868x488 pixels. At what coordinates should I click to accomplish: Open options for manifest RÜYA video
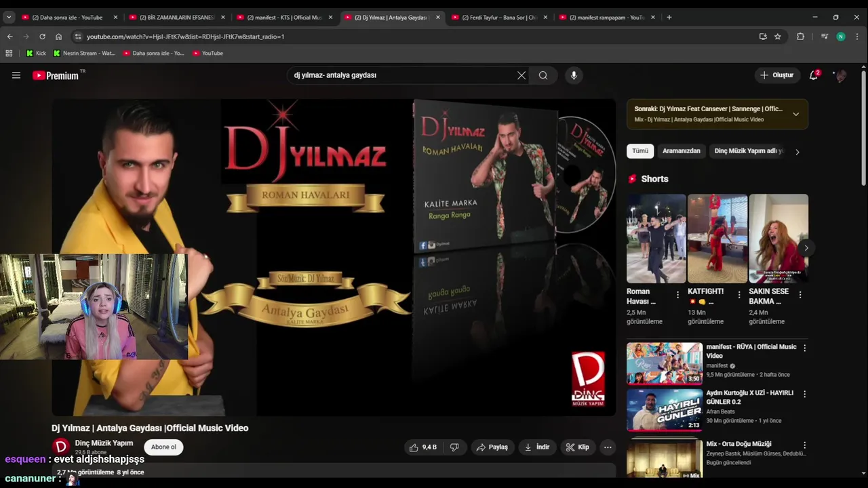[x=805, y=348]
